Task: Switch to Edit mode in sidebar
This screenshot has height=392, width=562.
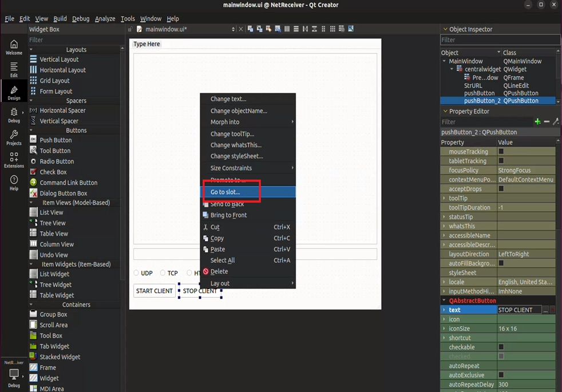Action: [14, 69]
